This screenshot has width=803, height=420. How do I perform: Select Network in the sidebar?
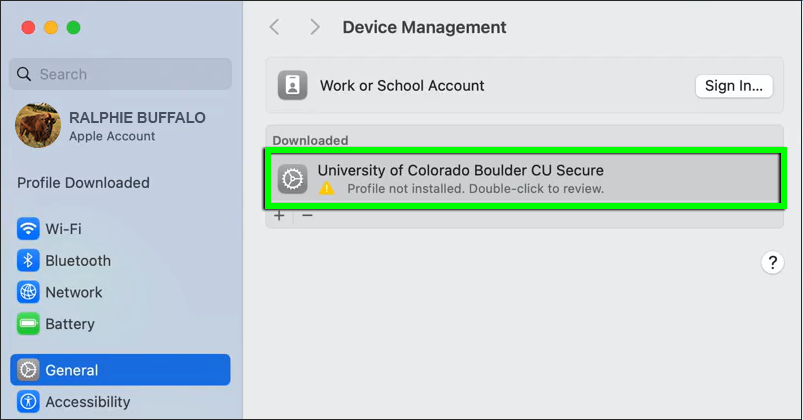click(74, 293)
